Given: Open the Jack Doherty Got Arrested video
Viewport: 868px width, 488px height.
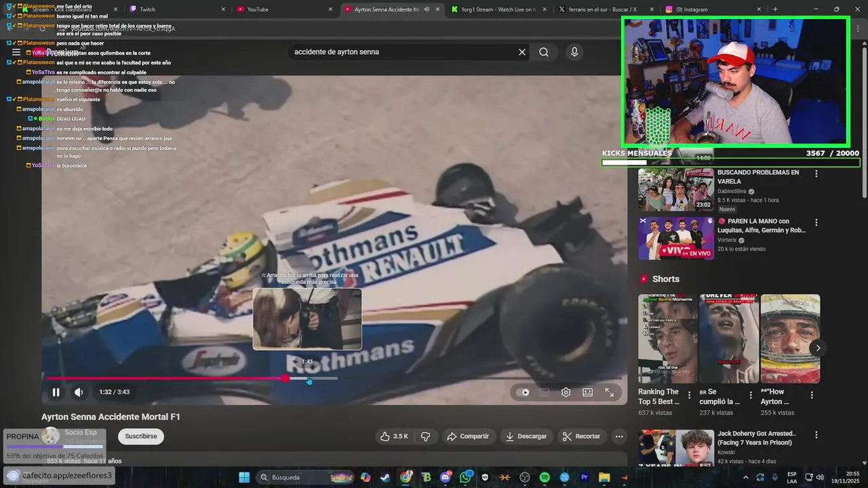Looking at the screenshot, I should [x=757, y=438].
